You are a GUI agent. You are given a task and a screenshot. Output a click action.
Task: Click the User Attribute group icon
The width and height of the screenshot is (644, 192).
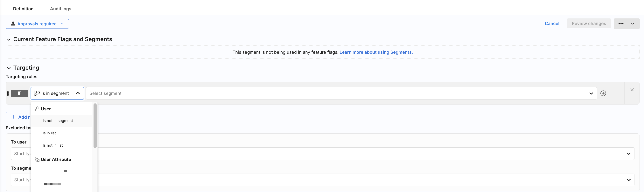[x=37, y=160]
